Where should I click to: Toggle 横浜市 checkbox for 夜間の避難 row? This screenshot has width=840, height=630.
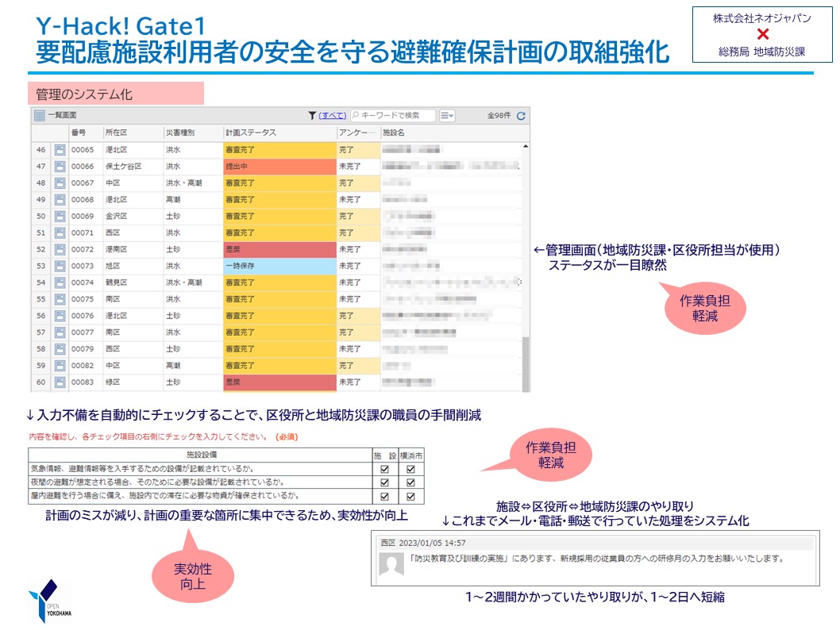[x=411, y=482]
